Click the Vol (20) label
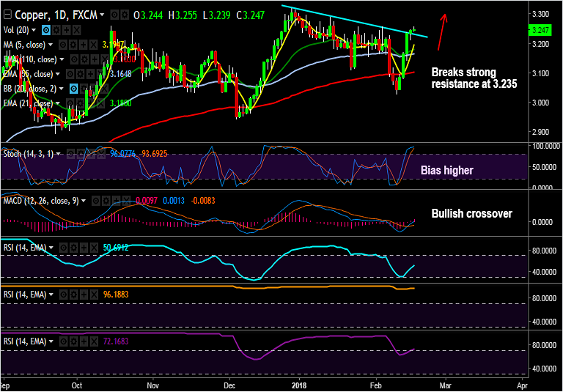The width and height of the screenshot is (563, 392). [x=16, y=30]
